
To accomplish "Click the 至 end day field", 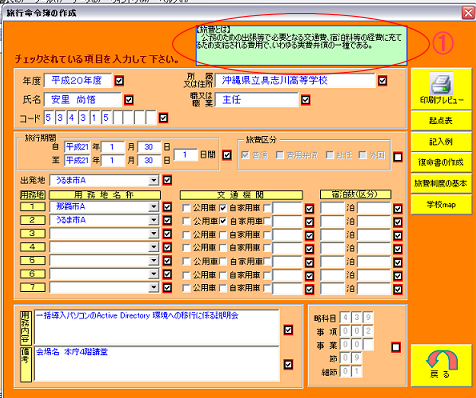I will [149, 160].
